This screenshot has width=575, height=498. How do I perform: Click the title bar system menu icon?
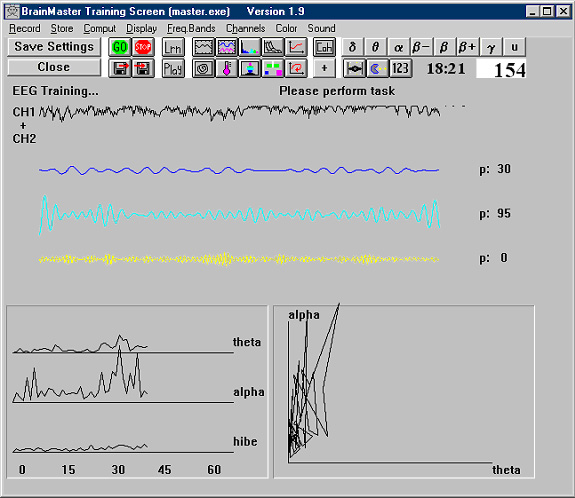13,11
